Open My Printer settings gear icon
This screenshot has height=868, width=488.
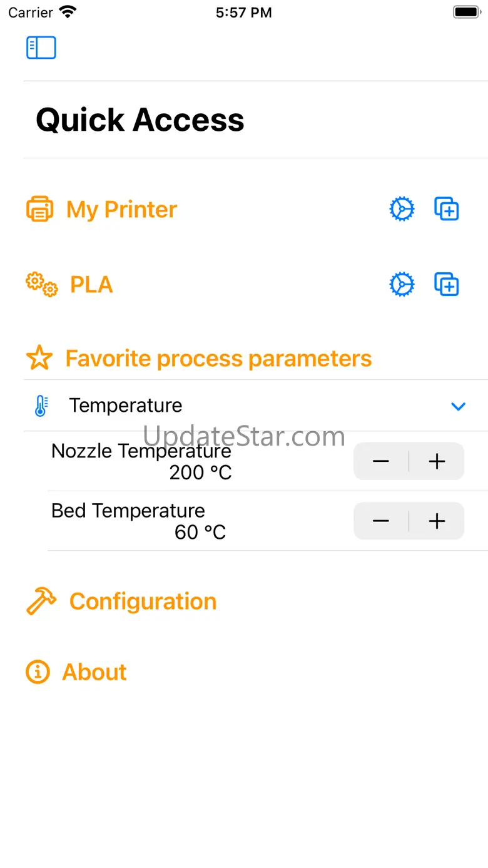402,210
